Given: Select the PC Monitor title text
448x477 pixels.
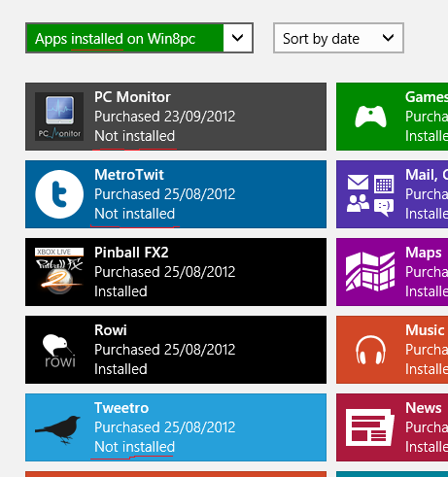Looking at the screenshot, I should 132,97.
